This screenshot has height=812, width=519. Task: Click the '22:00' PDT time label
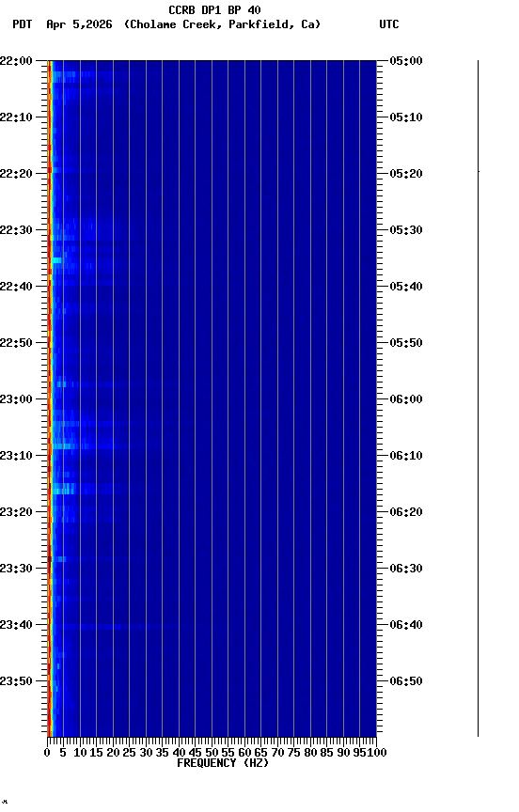click(16, 61)
